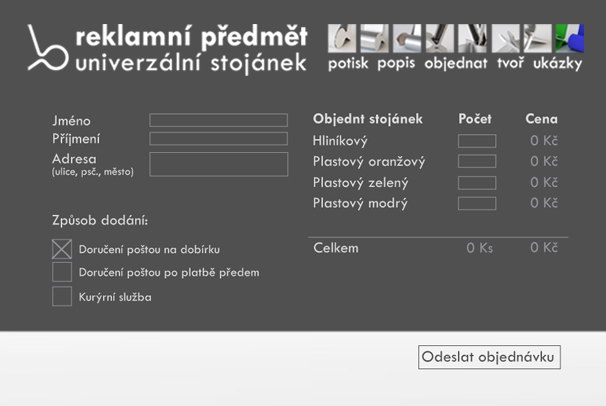Click the reklamní předmět site title

tap(191, 37)
